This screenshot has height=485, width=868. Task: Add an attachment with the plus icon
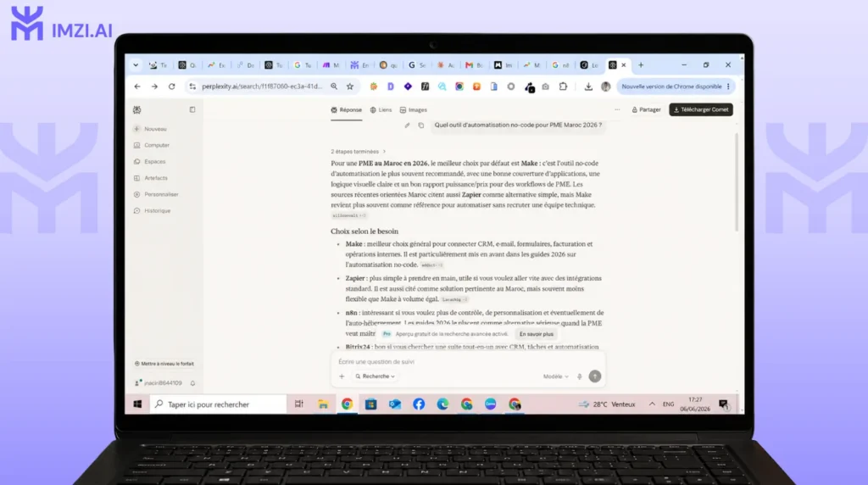pos(342,376)
